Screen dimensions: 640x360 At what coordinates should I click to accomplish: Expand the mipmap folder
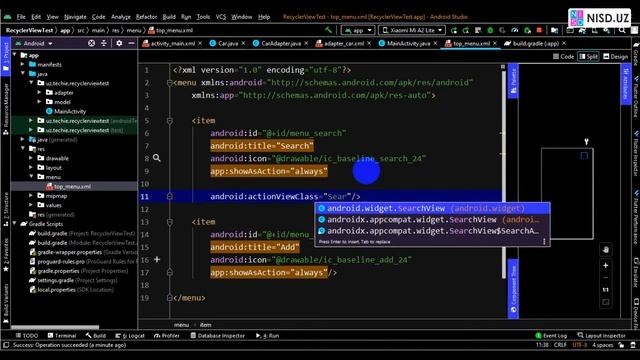pyautogui.click(x=31, y=196)
